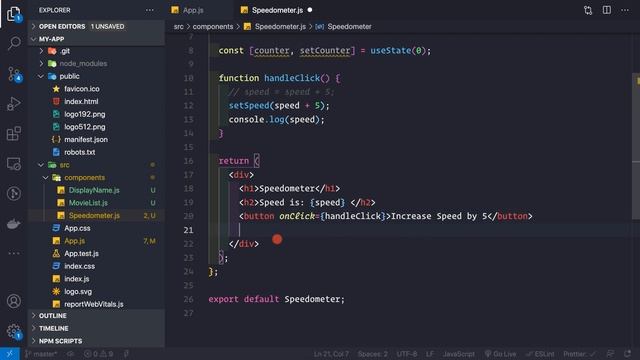Screen dimensions: 640x360
Task: Open logo.svg in the explorer
Action: (78, 291)
